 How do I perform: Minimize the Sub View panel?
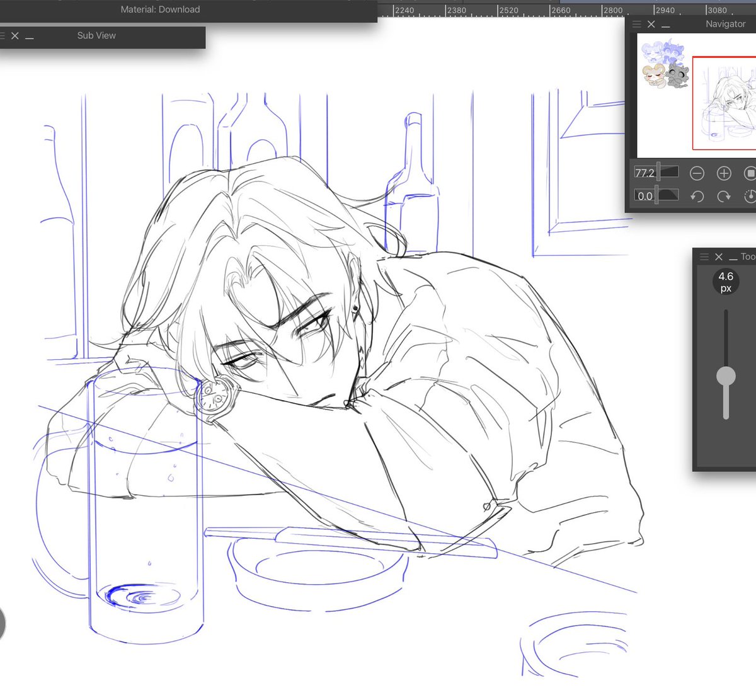pyautogui.click(x=30, y=39)
